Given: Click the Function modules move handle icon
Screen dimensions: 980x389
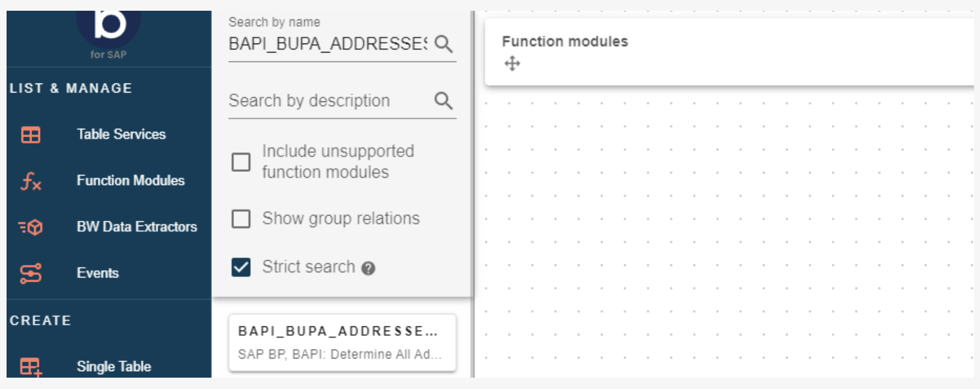Looking at the screenshot, I should point(512,63).
